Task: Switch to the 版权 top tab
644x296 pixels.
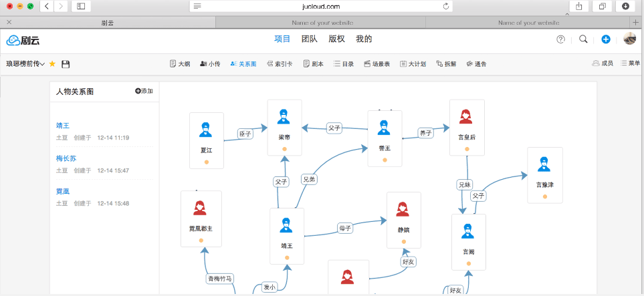Action: pyautogui.click(x=336, y=39)
